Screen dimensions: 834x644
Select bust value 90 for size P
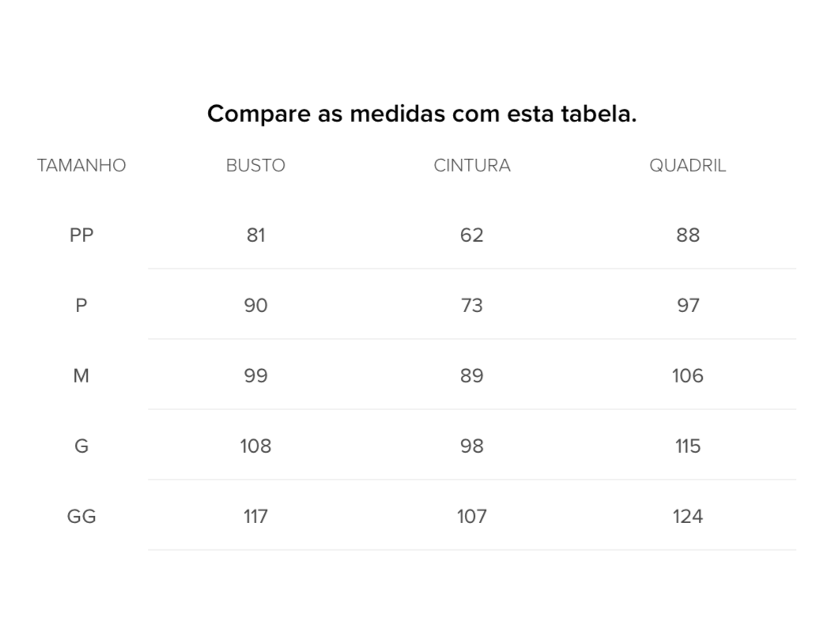click(x=255, y=306)
